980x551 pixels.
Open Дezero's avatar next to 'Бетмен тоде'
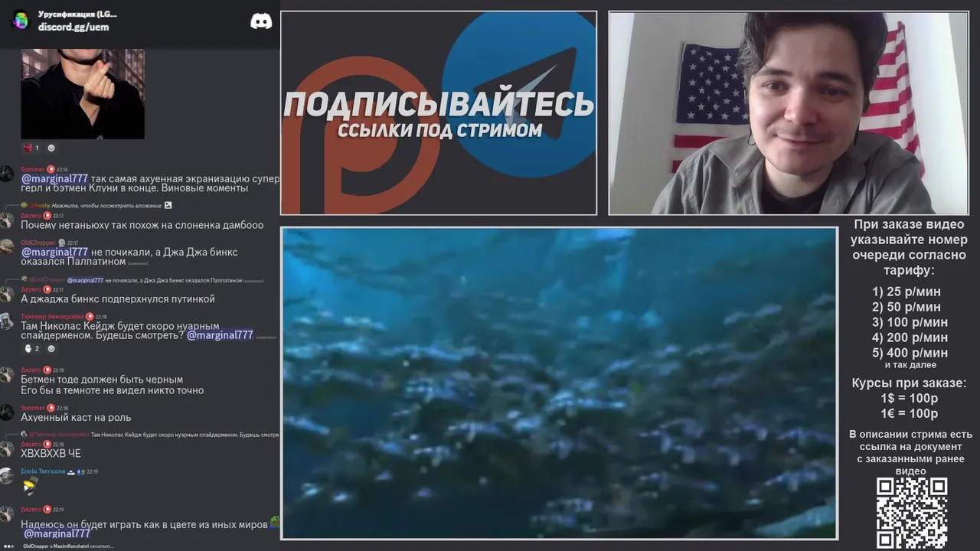pyautogui.click(x=7, y=374)
